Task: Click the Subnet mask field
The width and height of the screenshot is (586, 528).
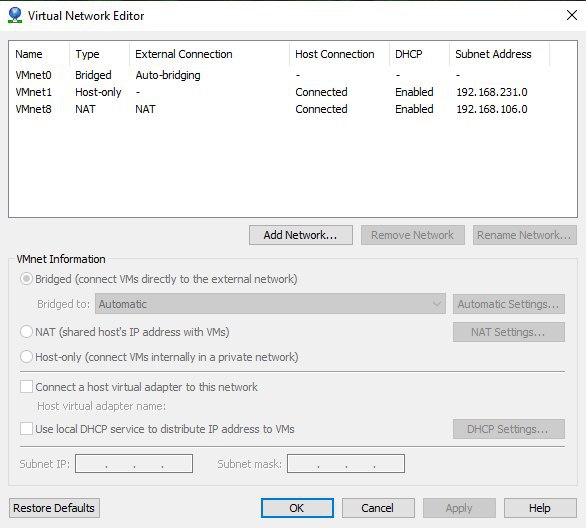Action: coord(346,463)
